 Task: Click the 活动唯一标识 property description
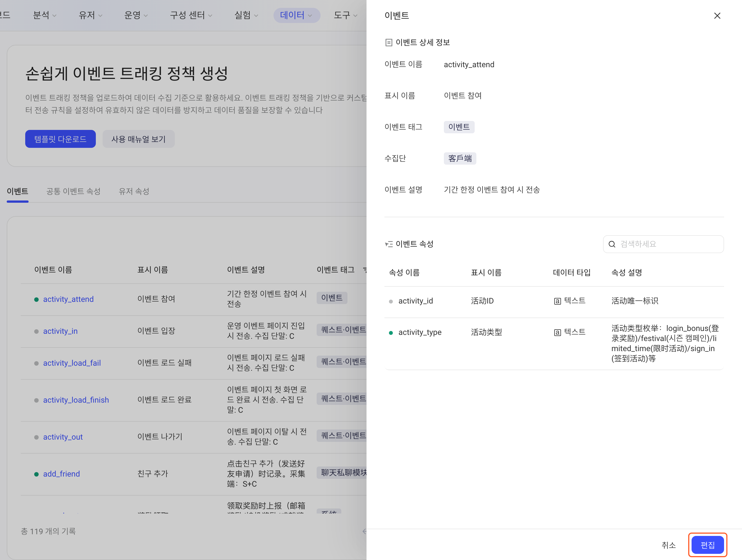click(635, 301)
